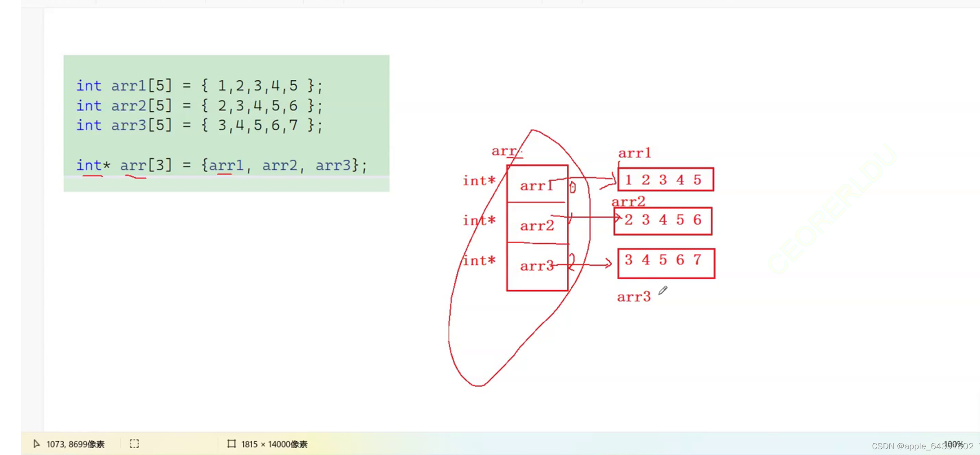Image resolution: width=980 pixels, height=455 pixels.
Task: Click the cursor position arrow icon in status bar
Action: tap(37, 444)
